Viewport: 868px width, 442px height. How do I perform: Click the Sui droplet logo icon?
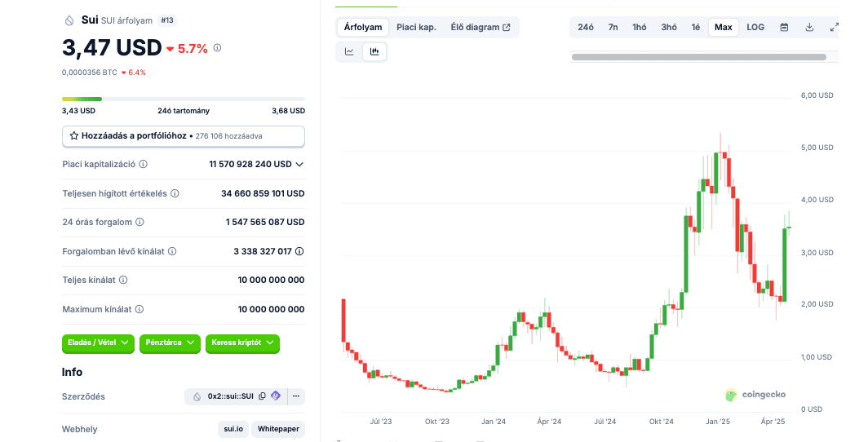click(69, 20)
